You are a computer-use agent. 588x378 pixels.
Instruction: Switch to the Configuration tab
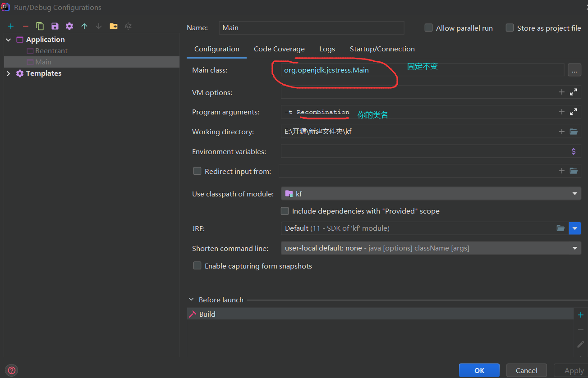[217, 49]
